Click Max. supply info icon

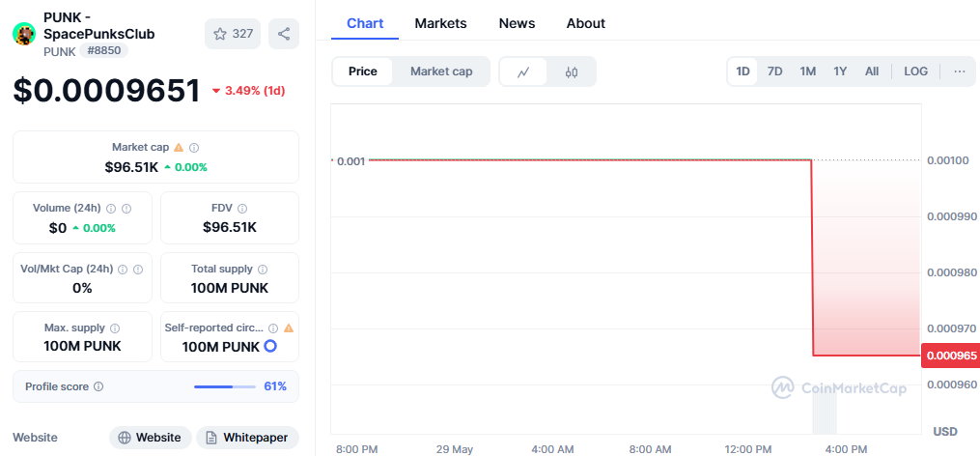coord(115,328)
